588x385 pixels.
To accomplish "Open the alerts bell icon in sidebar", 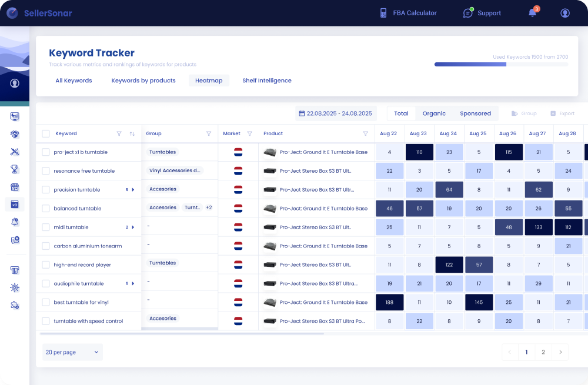I will point(15,222).
